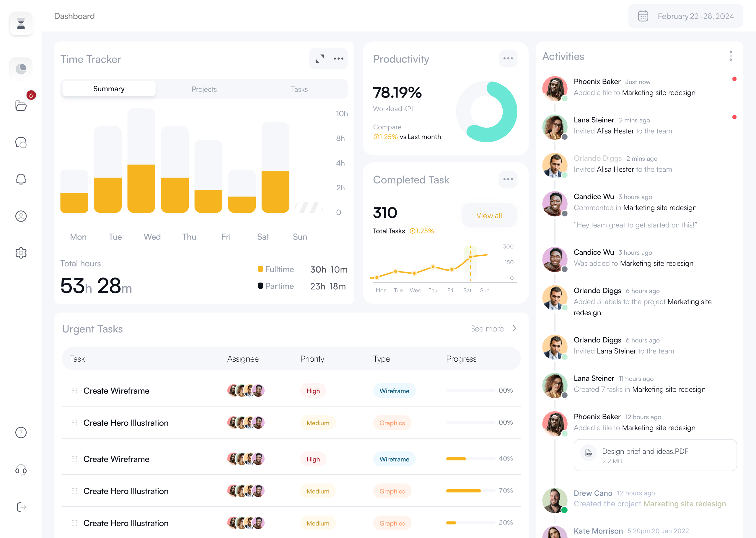Click the 20% progress bar
The image size is (756, 538).
point(470,523)
